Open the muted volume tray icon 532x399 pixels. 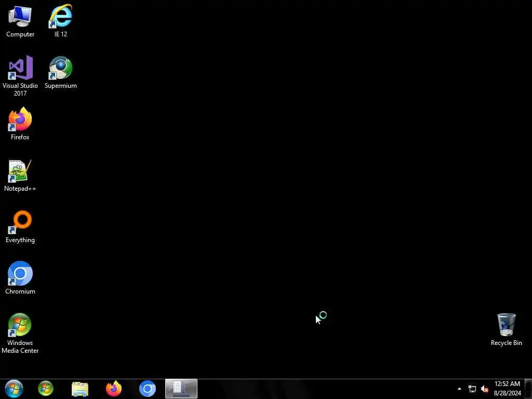point(485,389)
